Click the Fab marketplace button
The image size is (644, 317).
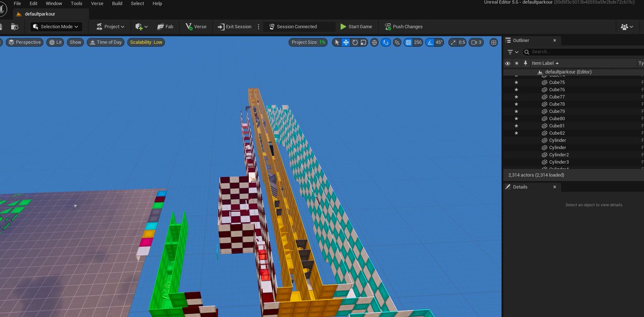coord(165,26)
